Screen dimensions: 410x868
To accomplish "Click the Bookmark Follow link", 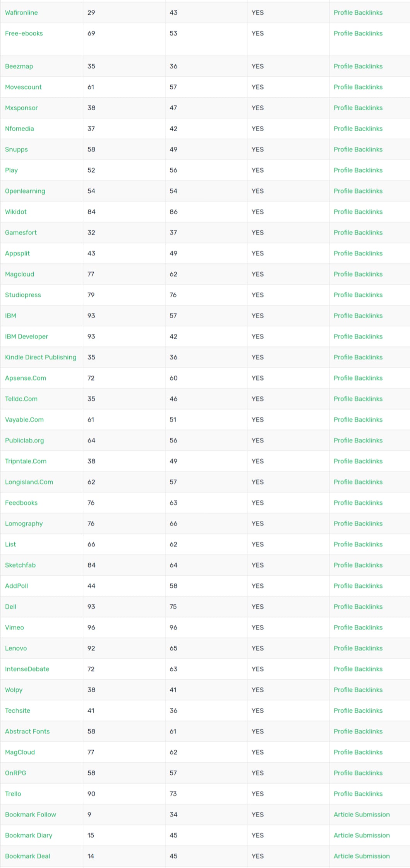I will (31, 815).
